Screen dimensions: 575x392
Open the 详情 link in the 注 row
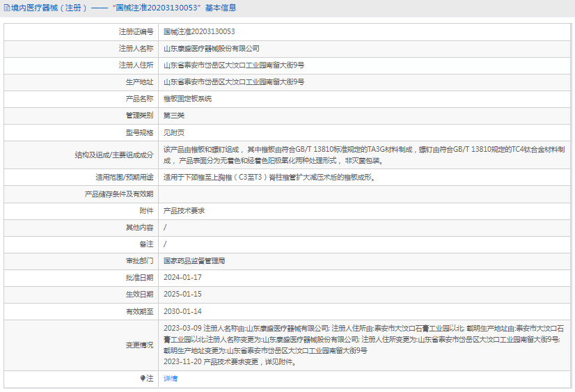point(171,379)
